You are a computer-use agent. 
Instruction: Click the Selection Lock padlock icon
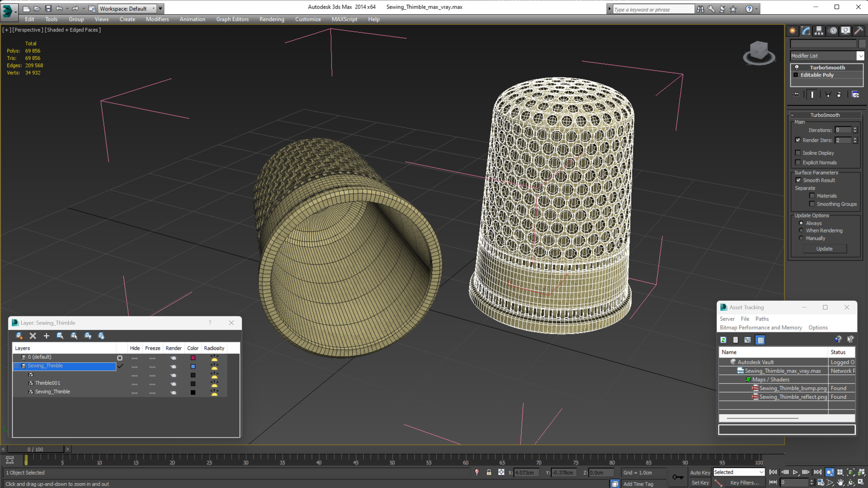(489, 472)
